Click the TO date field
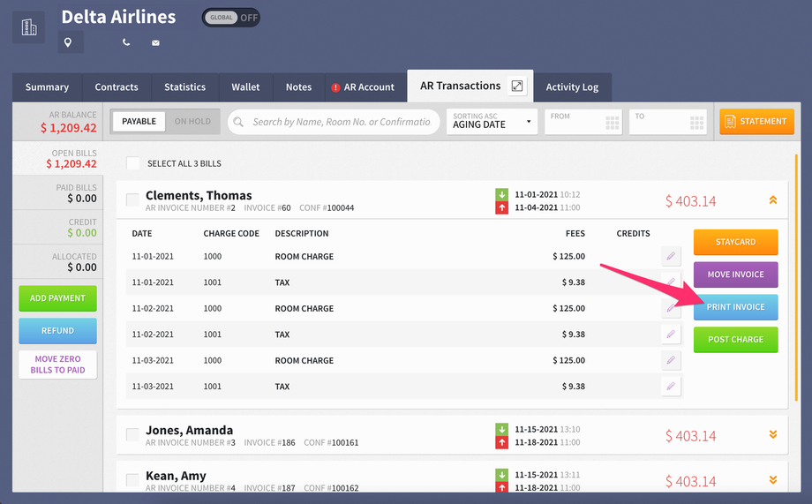 pyautogui.click(x=668, y=122)
